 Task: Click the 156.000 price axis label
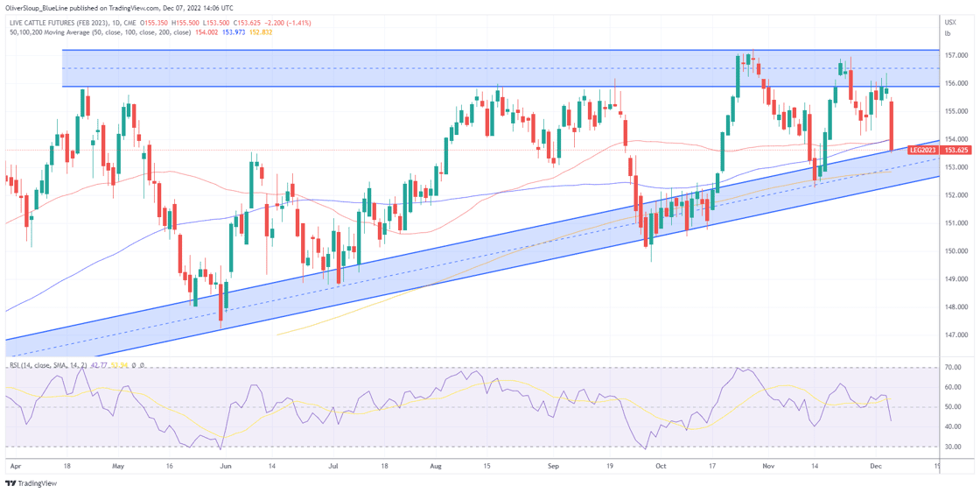[955, 83]
